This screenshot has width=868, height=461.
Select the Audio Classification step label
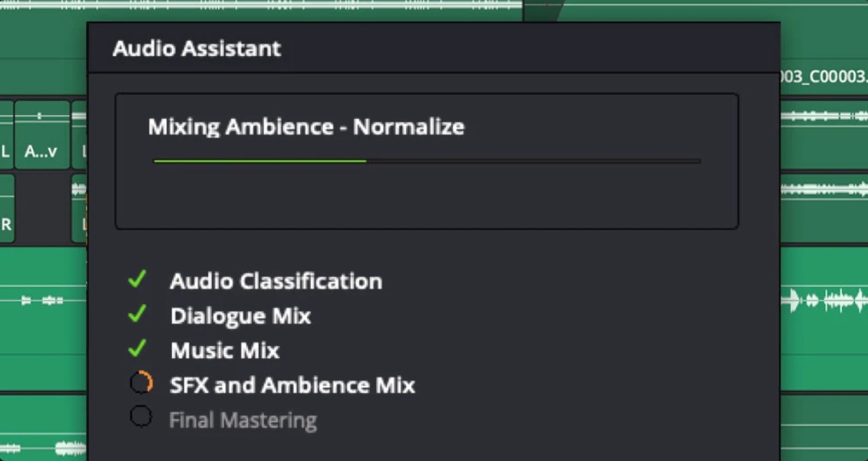click(x=276, y=281)
